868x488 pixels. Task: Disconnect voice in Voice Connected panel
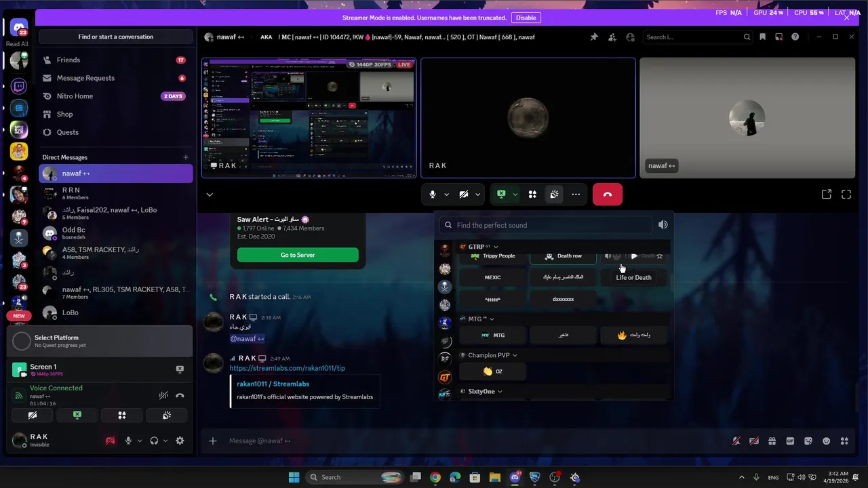click(x=180, y=396)
